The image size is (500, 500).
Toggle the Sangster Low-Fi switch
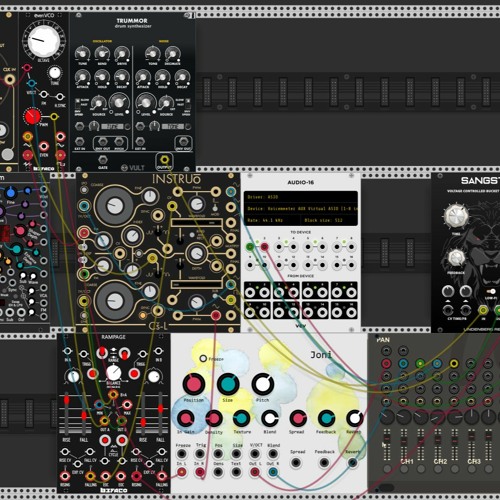pyautogui.click(x=490, y=291)
